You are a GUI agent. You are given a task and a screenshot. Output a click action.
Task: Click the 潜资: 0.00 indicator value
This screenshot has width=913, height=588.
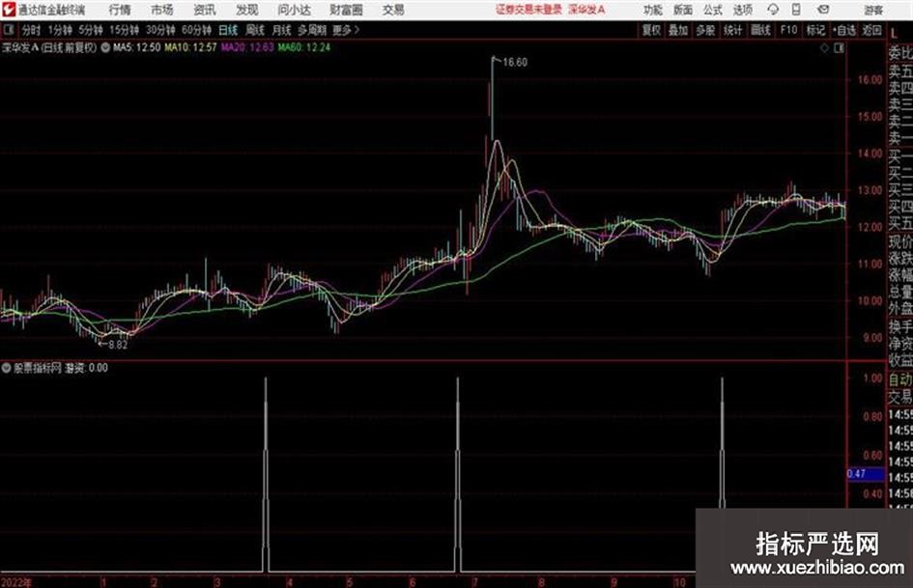(x=86, y=368)
